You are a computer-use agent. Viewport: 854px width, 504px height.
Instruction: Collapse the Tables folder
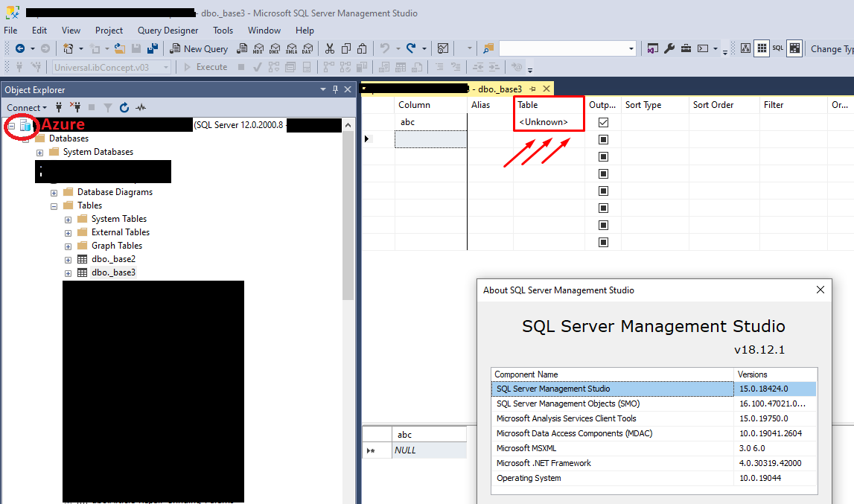point(54,206)
